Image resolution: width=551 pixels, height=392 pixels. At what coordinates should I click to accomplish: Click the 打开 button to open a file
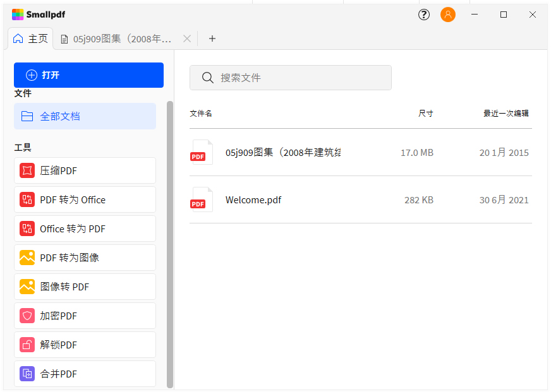coord(88,74)
